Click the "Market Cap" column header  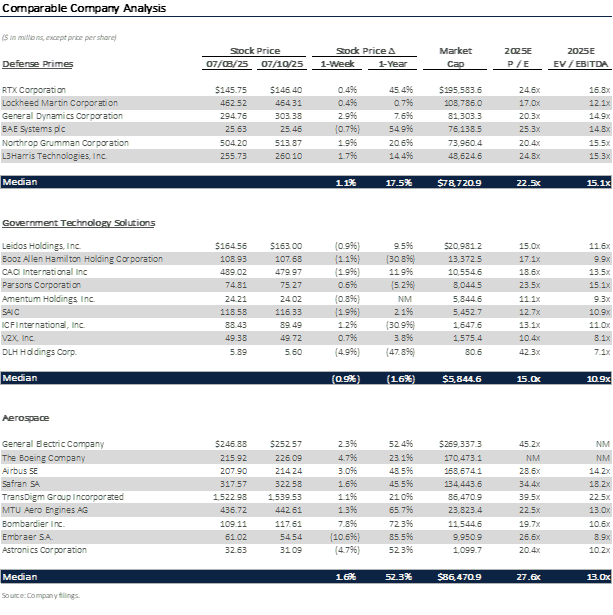tap(455, 57)
